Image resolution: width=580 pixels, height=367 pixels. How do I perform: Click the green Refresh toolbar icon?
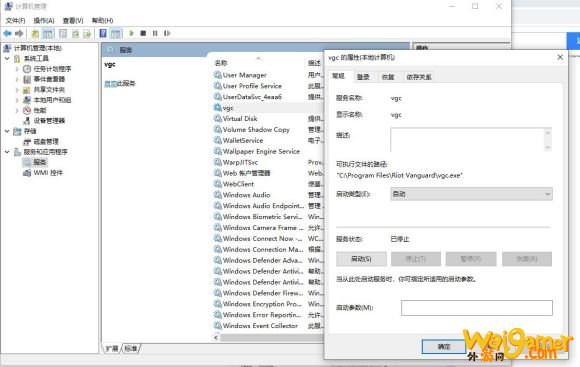pyautogui.click(x=75, y=34)
